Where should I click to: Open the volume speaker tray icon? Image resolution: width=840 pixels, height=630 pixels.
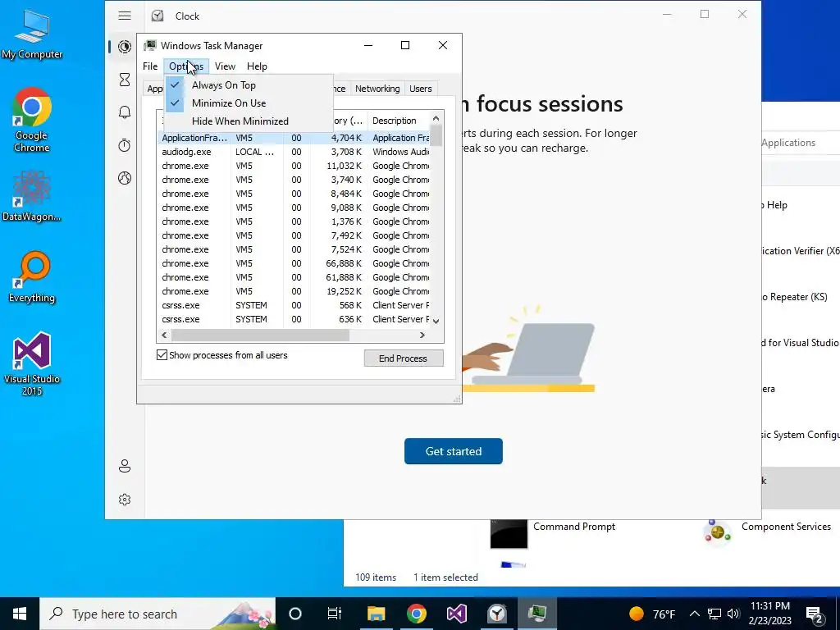tap(734, 614)
